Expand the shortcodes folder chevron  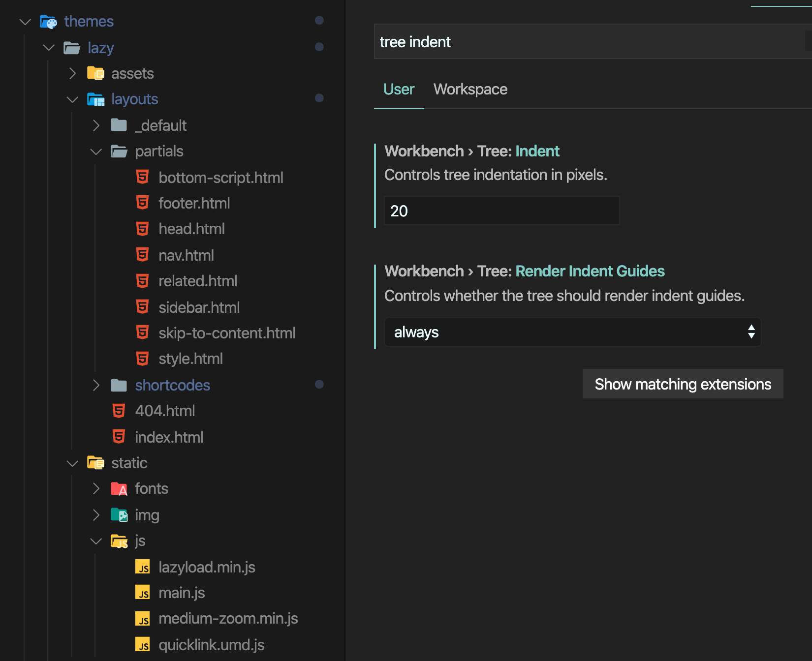[x=96, y=385]
